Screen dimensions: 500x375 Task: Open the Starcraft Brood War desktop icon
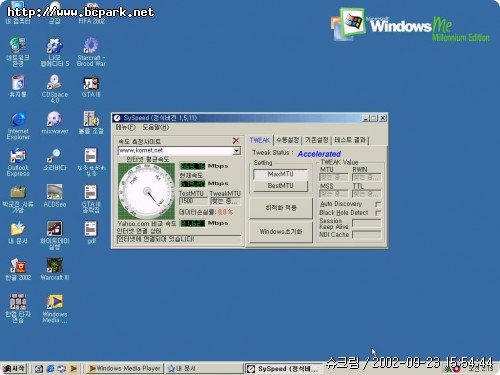point(91,52)
